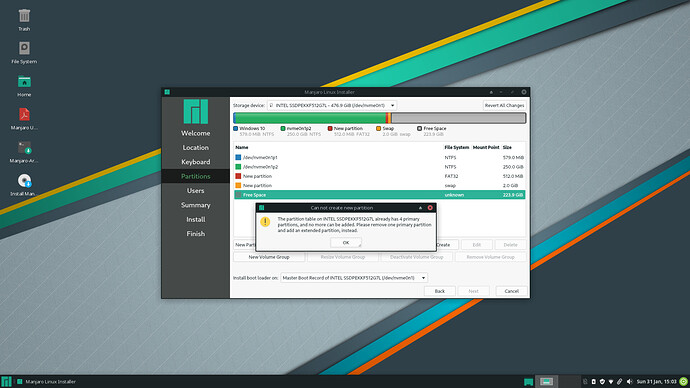Go to the Welcome step in sidebar
This screenshot has width=690, height=388.
point(195,133)
